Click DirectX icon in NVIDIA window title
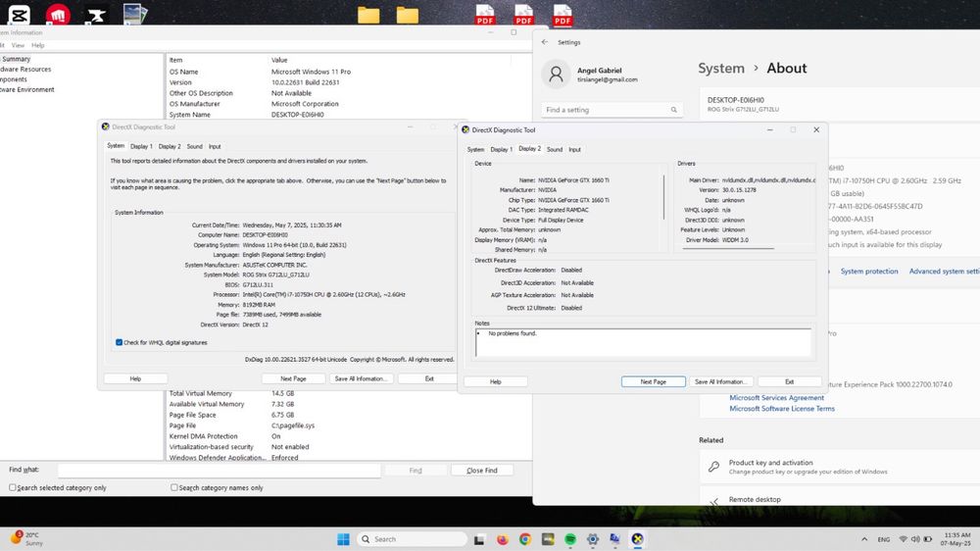The width and height of the screenshot is (980, 551). pyautogui.click(x=465, y=130)
